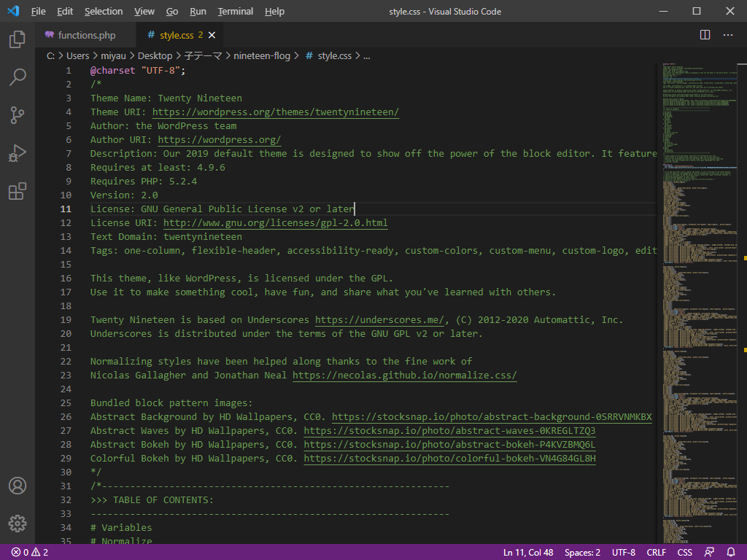Open the Selection menu

click(x=104, y=12)
